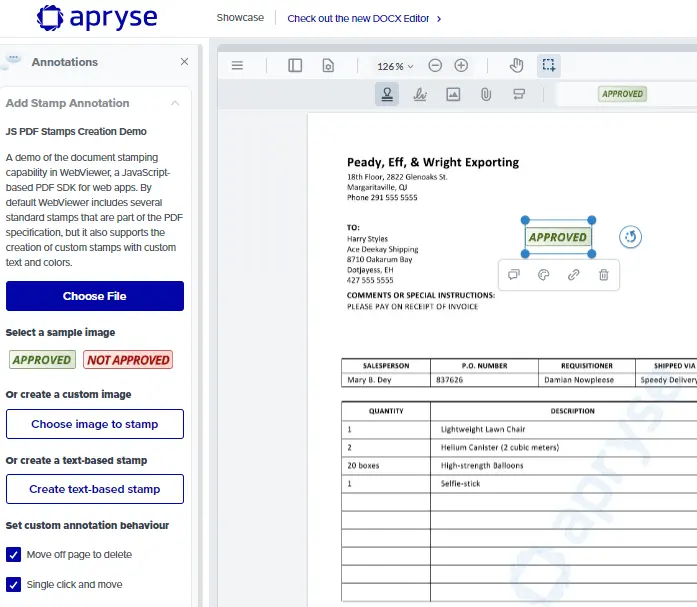Select the APPROVED sample image
The width and height of the screenshot is (697, 607).
pos(42,359)
